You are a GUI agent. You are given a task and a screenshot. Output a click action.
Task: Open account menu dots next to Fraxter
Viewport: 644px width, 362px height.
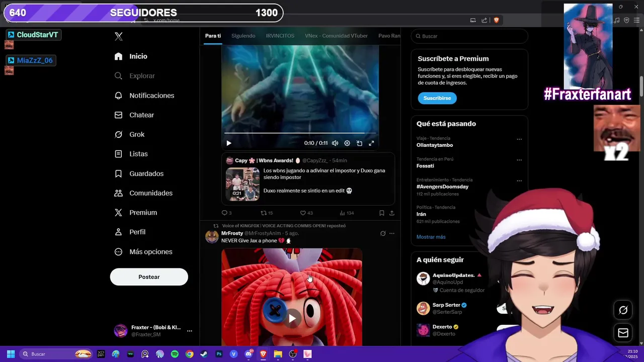click(190, 331)
